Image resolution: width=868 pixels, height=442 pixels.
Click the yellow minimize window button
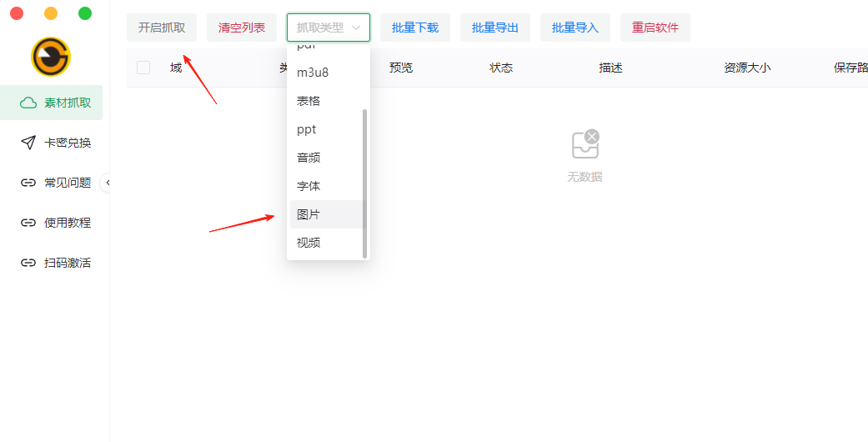click(51, 13)
